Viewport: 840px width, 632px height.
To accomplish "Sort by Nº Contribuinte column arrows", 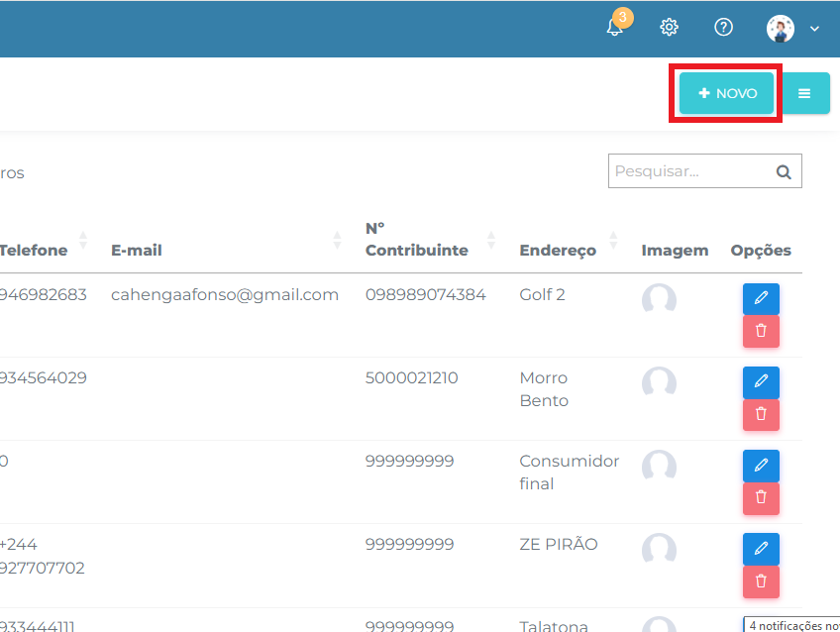I will (x=491, y=240).
